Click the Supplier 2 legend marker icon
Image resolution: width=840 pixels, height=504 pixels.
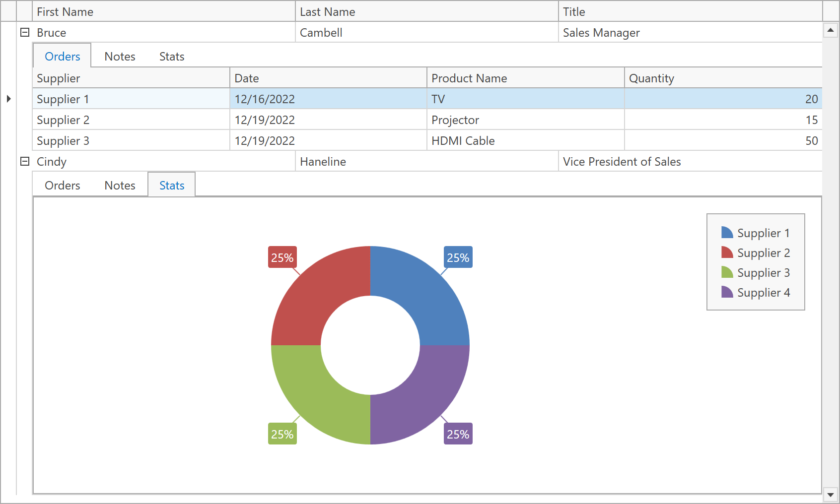727,252
